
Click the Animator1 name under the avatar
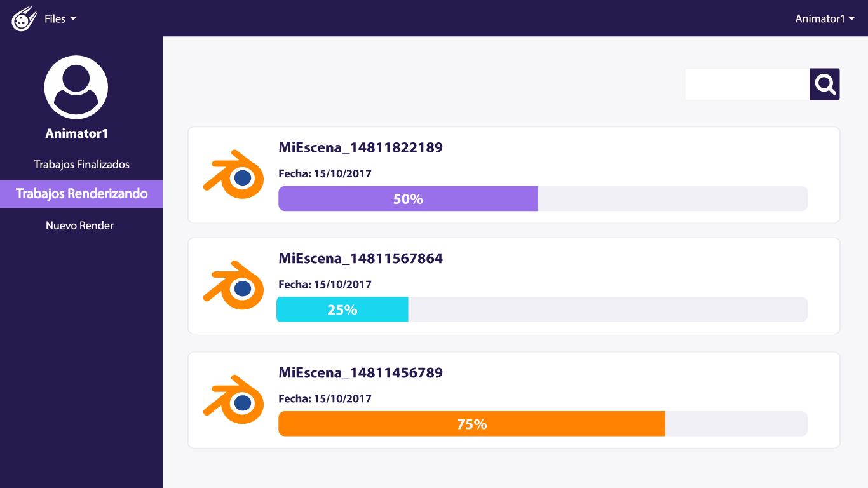(x=77, y=133)
